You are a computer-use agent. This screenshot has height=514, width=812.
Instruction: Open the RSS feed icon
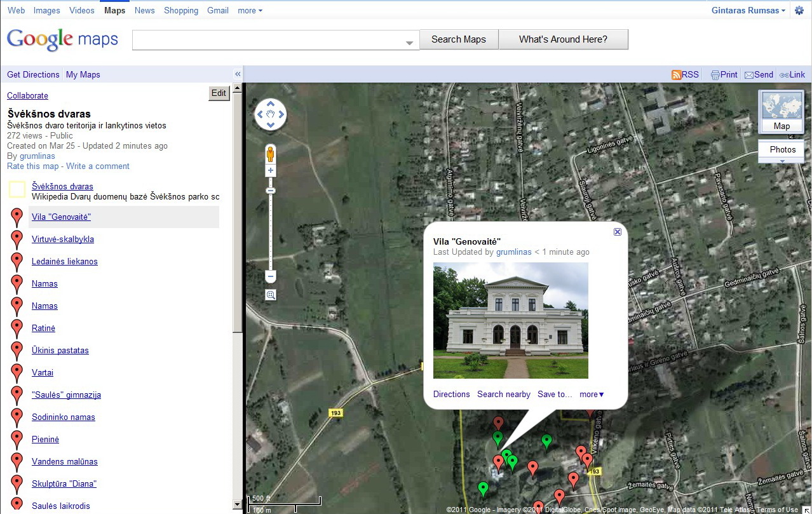pyautogui.click(x=677, y=75)
